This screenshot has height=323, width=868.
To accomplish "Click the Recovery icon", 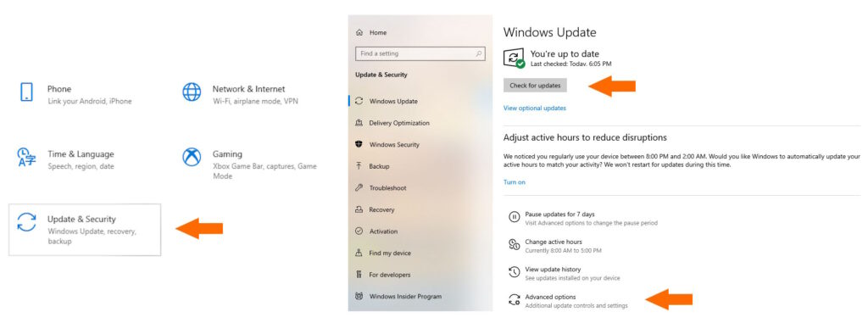I will point(359,210).
